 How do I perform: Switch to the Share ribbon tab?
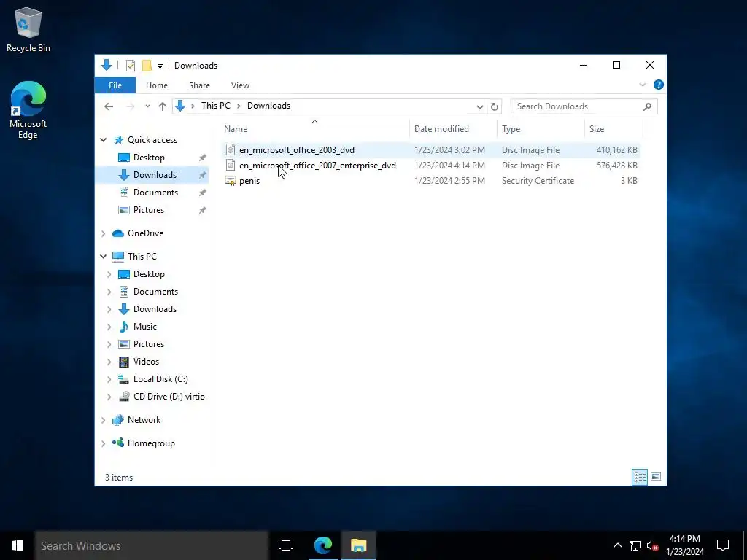199,85
